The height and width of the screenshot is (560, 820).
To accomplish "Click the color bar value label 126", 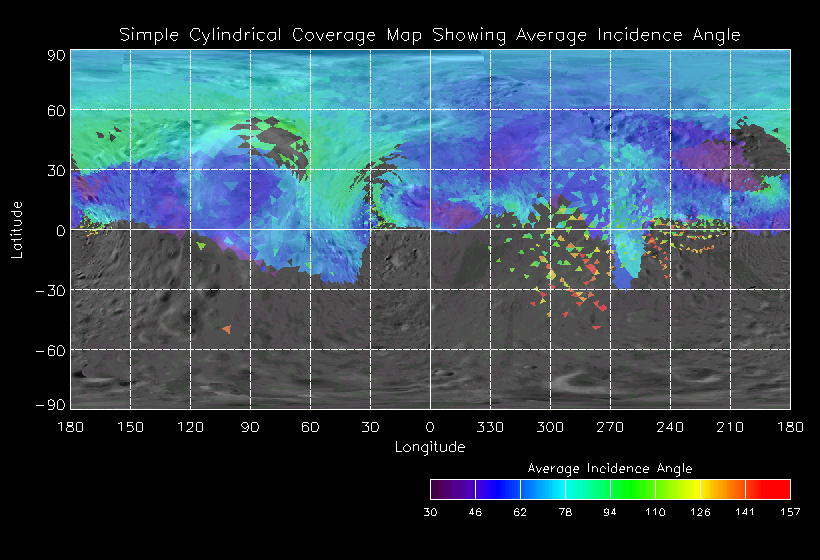I will click(x=700, y=512).
